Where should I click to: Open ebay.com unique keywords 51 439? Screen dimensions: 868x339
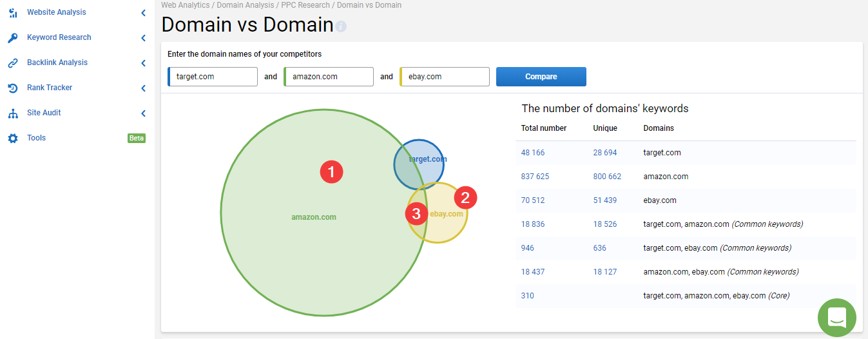click(605, 200)
